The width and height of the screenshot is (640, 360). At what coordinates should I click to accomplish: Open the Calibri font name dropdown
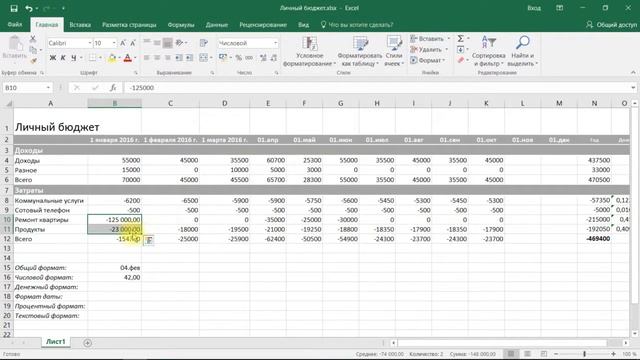[x=90, y=43]
